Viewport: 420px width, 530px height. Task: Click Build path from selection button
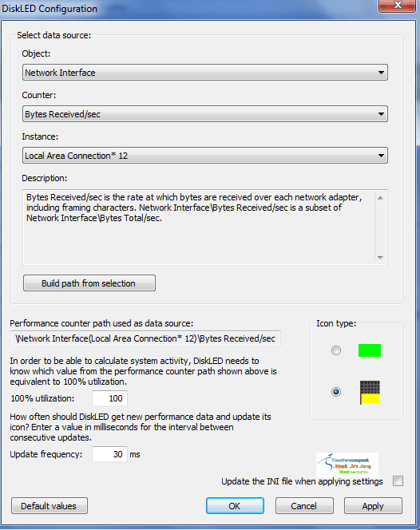[x=89, y=283]
